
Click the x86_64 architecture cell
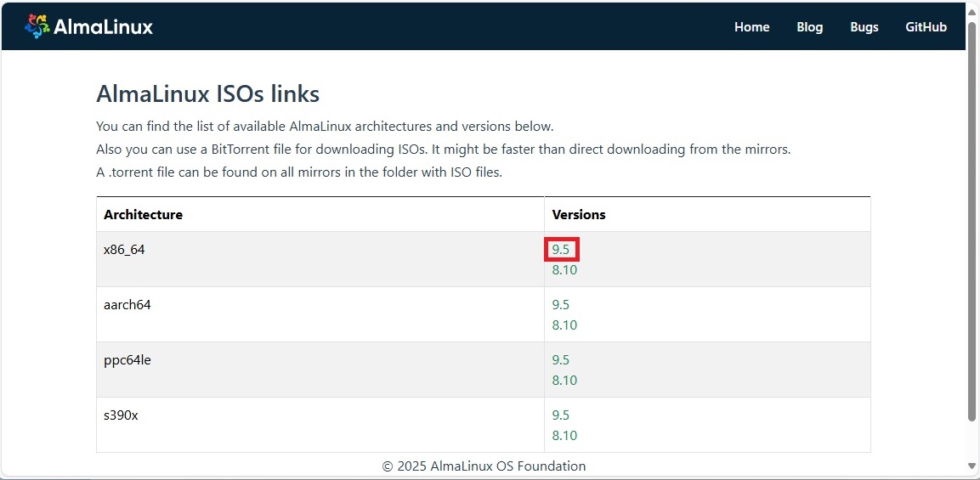tap(320, 259)
